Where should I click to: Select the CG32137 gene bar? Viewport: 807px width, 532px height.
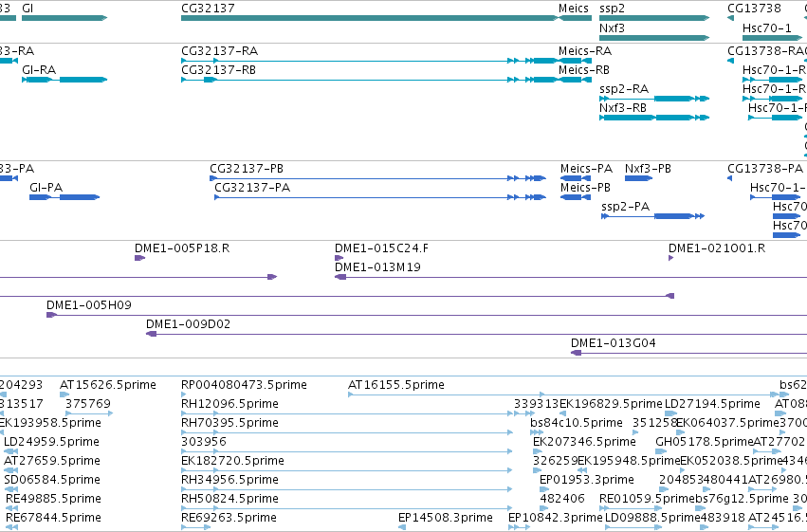click(370, 18)
